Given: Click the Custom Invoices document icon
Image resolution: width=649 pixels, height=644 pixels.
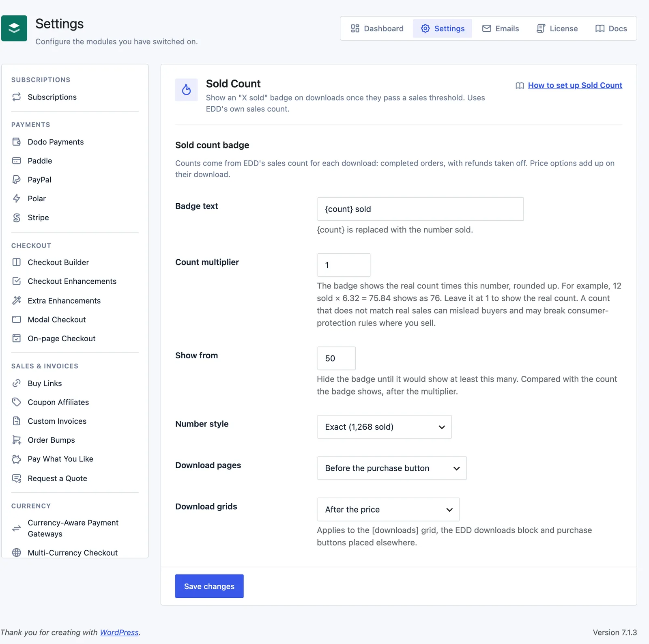Looking at the screenshot, I should click(17, 421).
